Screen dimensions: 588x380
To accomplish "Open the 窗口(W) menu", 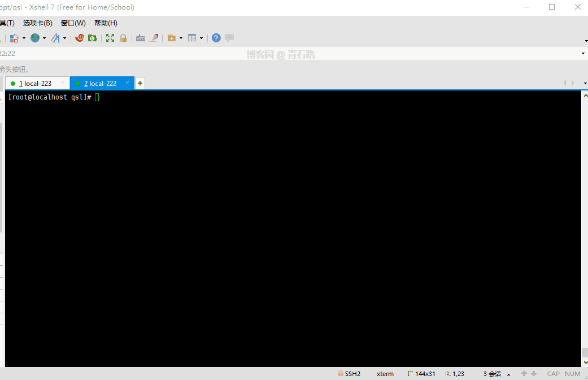I will (x=73, y=23).
